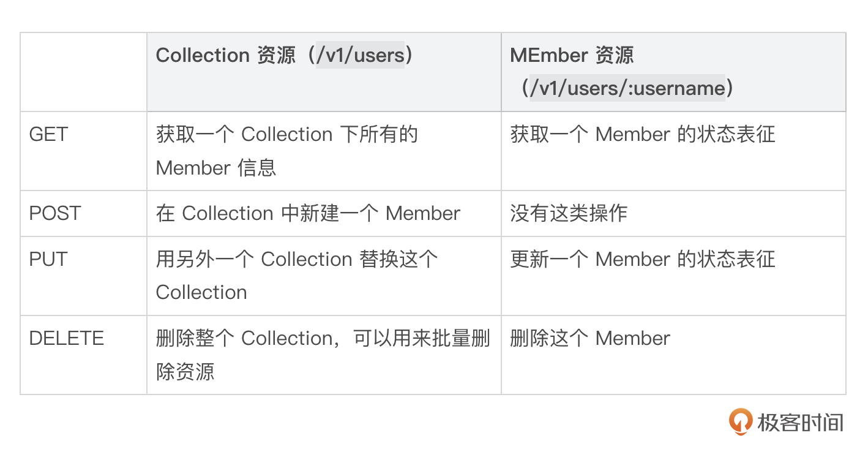Click the 删除这个 Member cell
868x449 pixels.
590,338
